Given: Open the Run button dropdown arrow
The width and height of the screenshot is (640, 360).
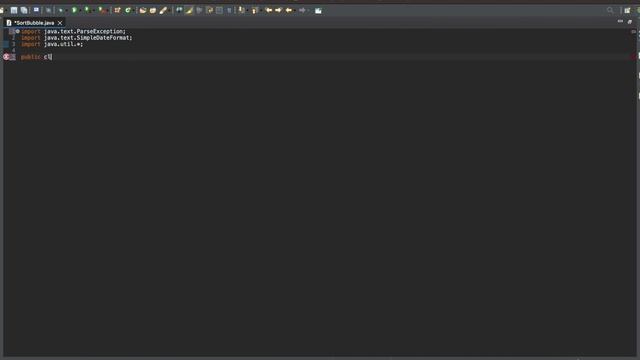Looking at the screenshot, I should (x=80, y=11).
